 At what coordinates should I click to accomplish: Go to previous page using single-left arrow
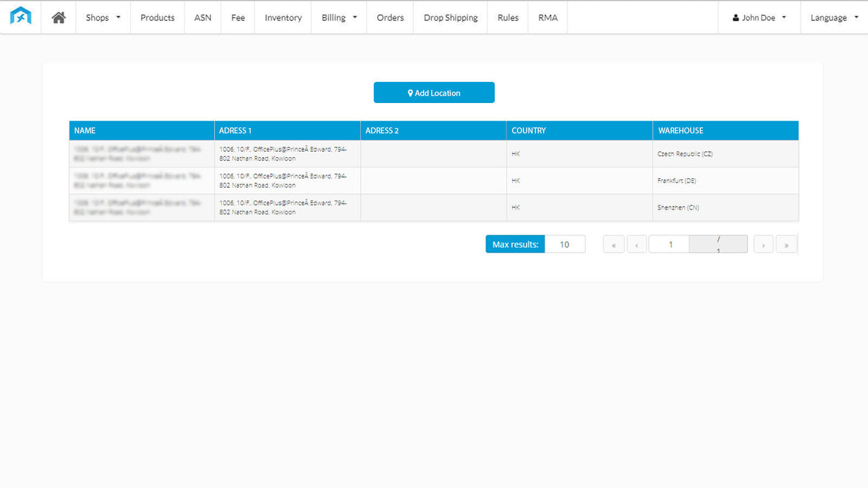636,244
